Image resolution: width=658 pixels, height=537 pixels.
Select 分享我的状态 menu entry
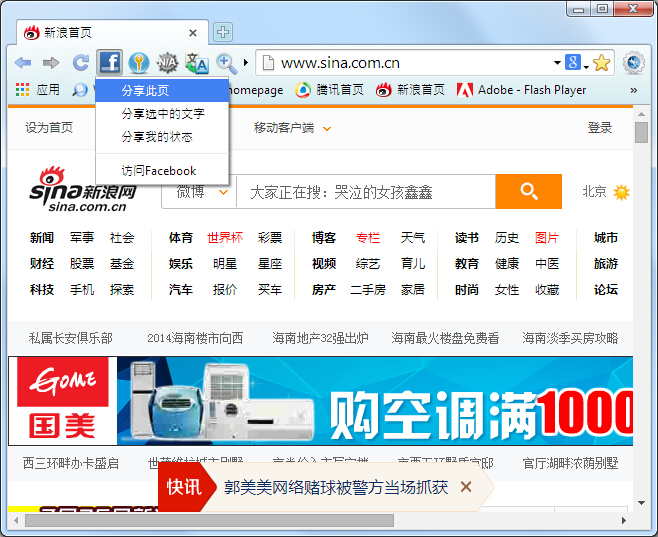point(157,137)
